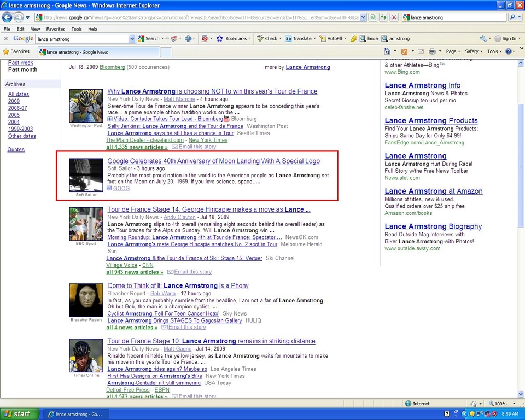Open a new blank tab
This screenshot has height=420, width=525.
pos(166,52)
